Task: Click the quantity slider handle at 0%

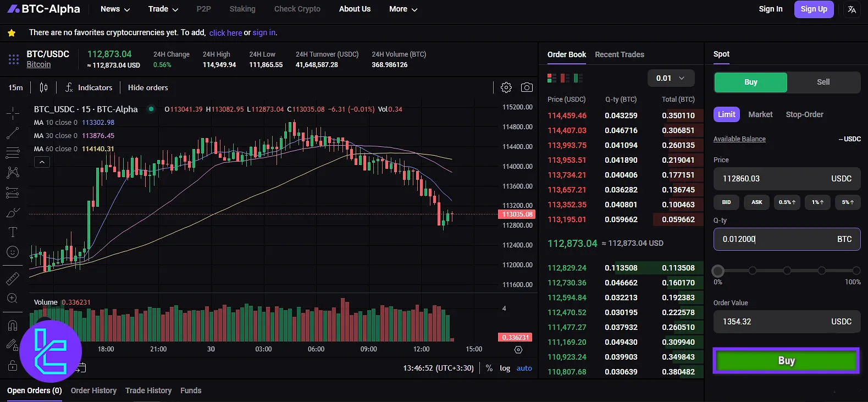Action: 718,271
